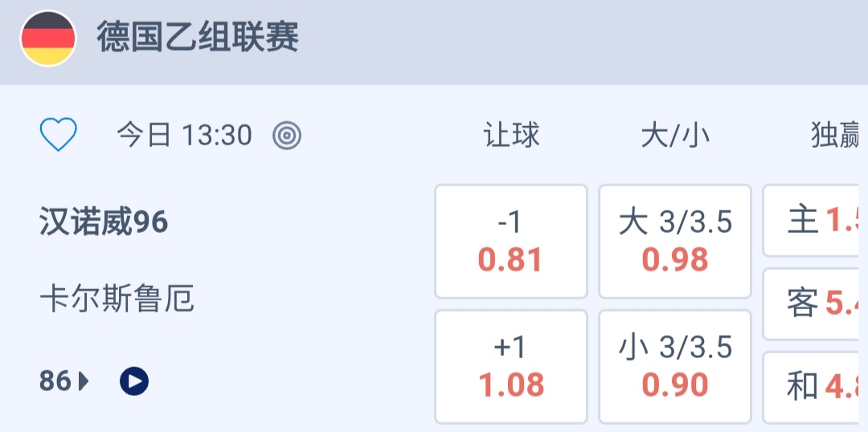Collapse the 德国乙组联赛 league title
This screenshot has width=868, height=432.
199,38
